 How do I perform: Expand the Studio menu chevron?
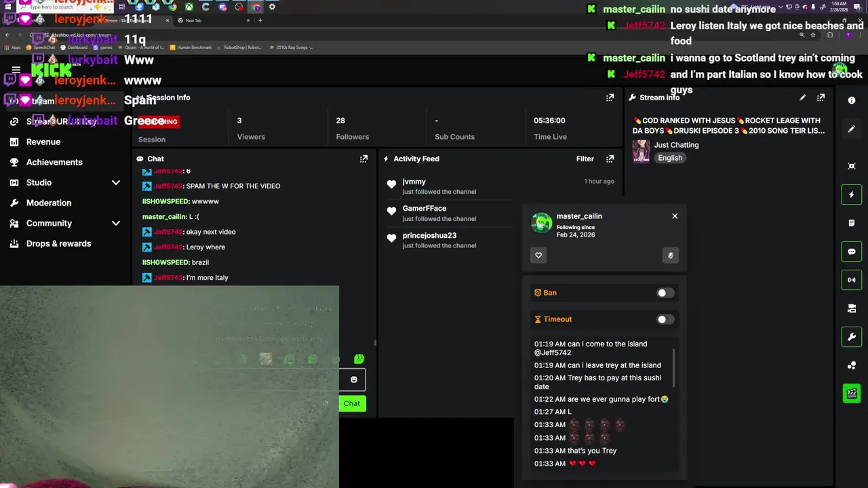coord(116,182)
